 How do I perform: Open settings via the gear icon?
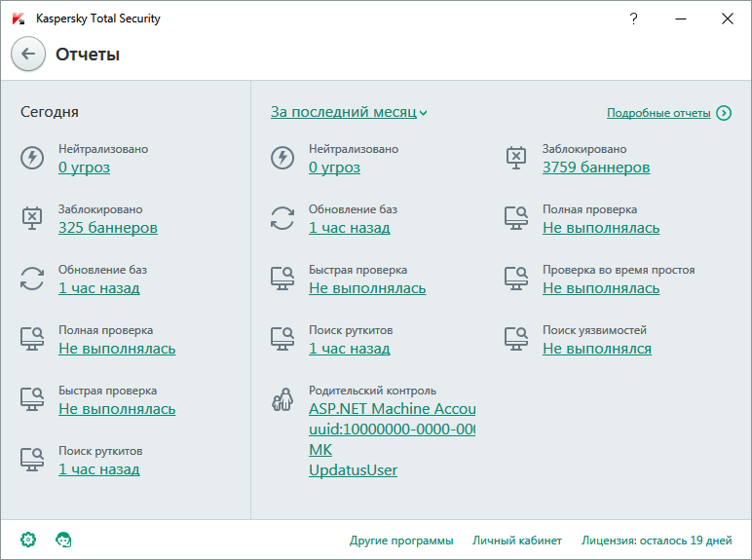pos(28,540)
